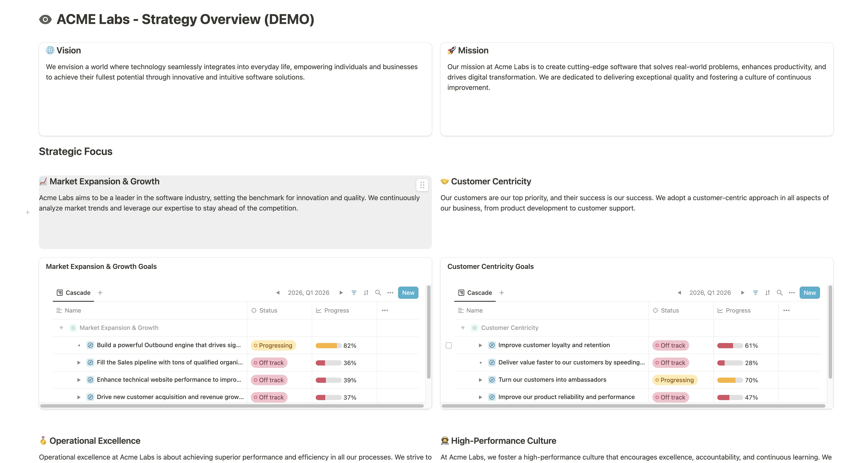This screenshot has height=463, width=868.
Task: Go to next quarter in Market Expansion goals
Action: [341, 293]
